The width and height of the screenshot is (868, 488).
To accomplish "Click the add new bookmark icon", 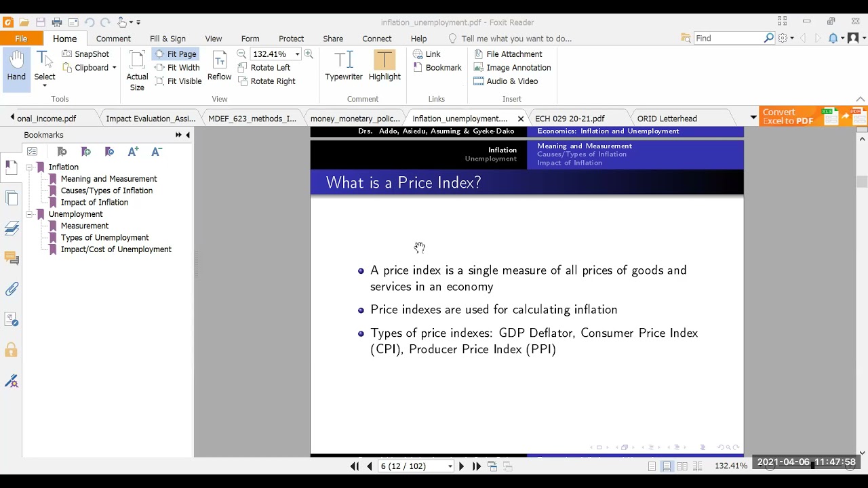I will coord(85,152).
